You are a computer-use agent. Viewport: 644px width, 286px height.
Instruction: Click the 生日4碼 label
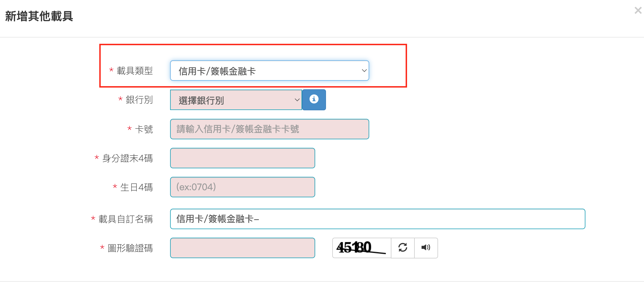(x=137, y=187)
